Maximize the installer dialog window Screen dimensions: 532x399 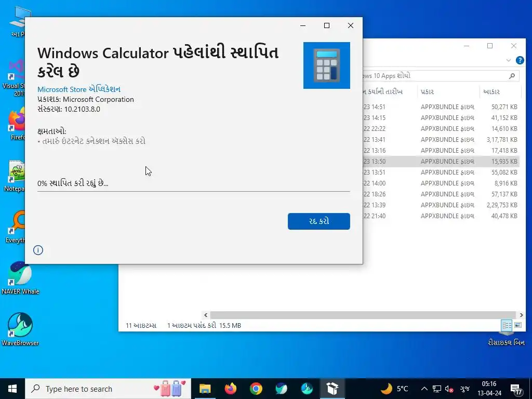point(327,25)
